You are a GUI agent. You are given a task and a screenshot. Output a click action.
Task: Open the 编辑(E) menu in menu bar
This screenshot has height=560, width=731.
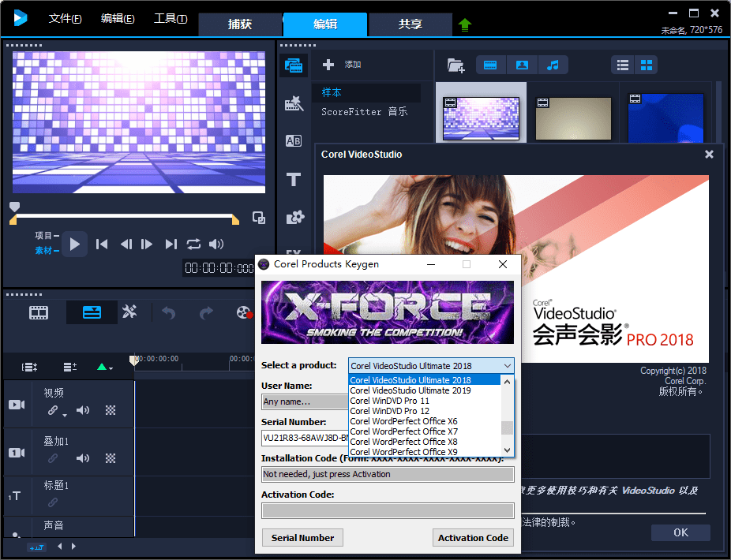click(x=118, y=19)
